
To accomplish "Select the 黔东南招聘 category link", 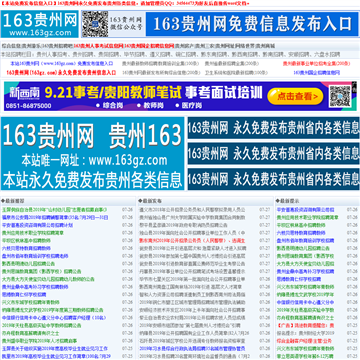I will coord(213,54).
